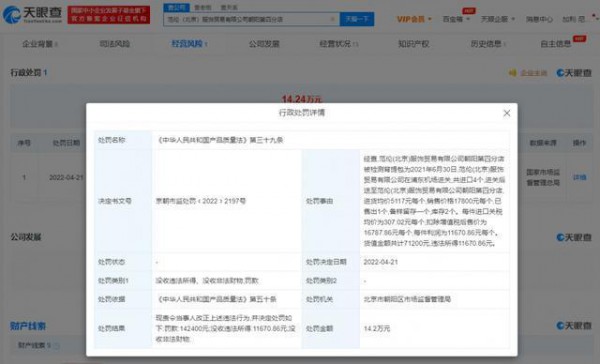Screen dimensions: 600x364
Task: Select the 查公司 search tab
Action: [x=176, y=7]
